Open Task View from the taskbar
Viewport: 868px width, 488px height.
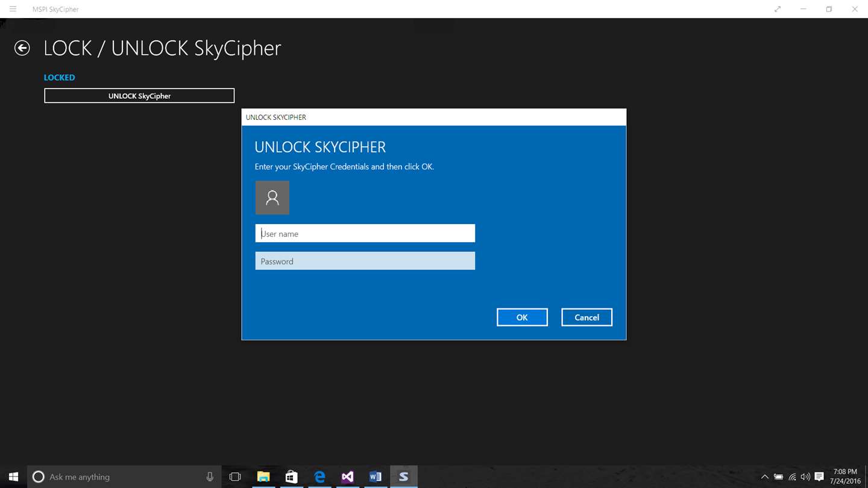pyautogui.click(x=235, y=477)
